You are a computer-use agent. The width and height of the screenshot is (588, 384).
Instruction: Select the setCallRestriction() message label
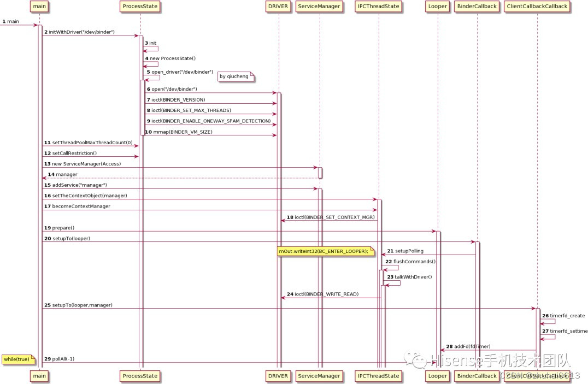click(70, 153)
